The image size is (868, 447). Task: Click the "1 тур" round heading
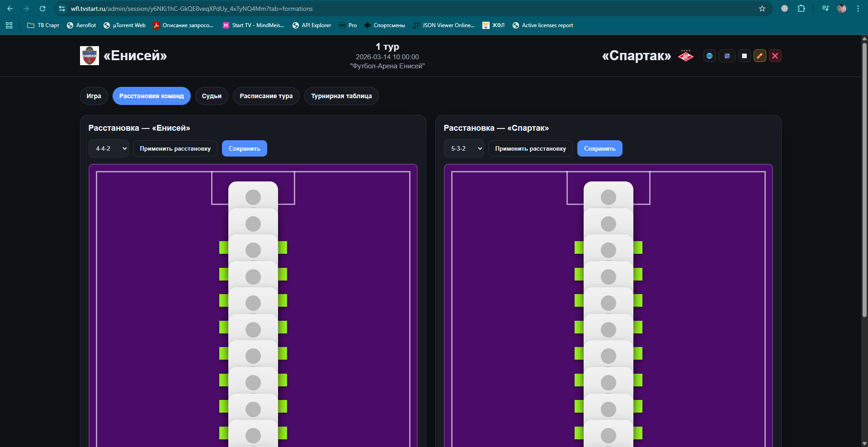(387, 47)
